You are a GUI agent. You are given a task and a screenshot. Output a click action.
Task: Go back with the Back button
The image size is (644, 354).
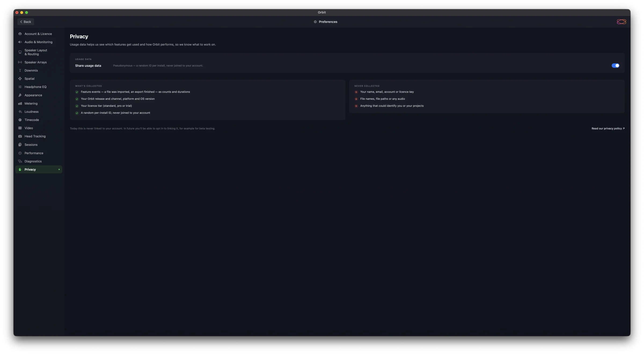click(26, 22)
